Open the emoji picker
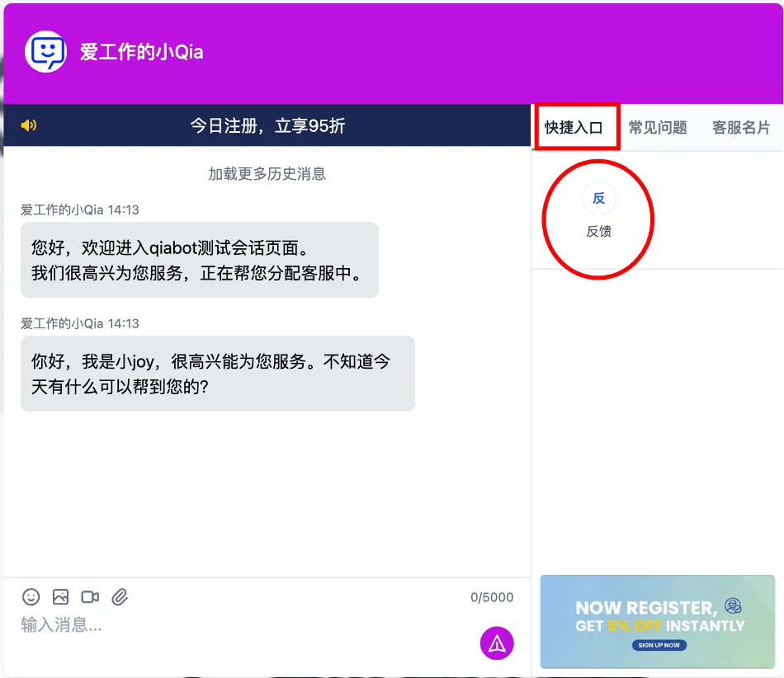 (31, 596)
